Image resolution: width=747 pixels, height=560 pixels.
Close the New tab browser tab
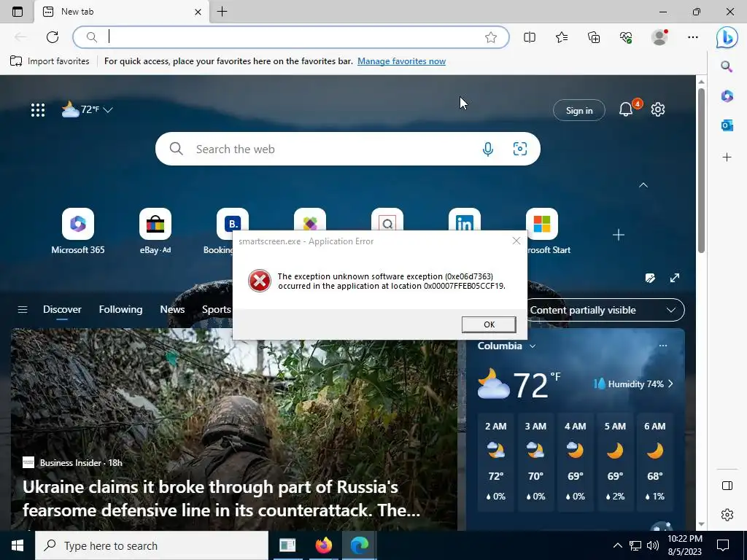[x=198, y=12]
